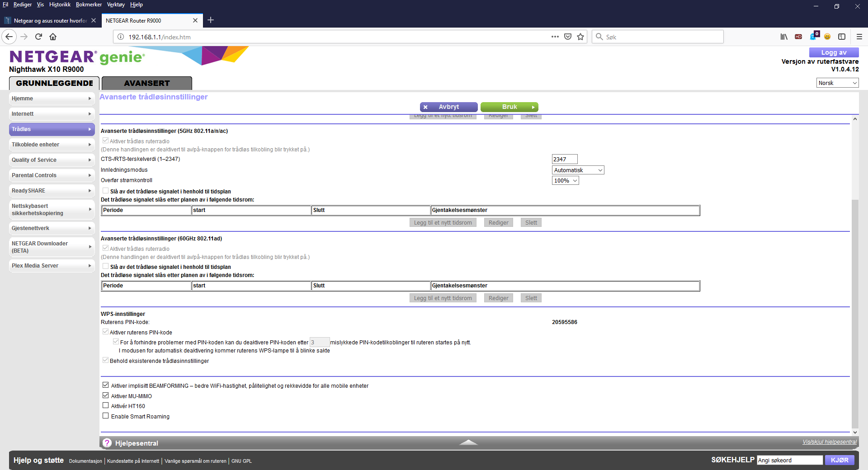Close the NETGEAR Router R9000 tab
This screenshot has height=470, width=868.
click(195, 20)
